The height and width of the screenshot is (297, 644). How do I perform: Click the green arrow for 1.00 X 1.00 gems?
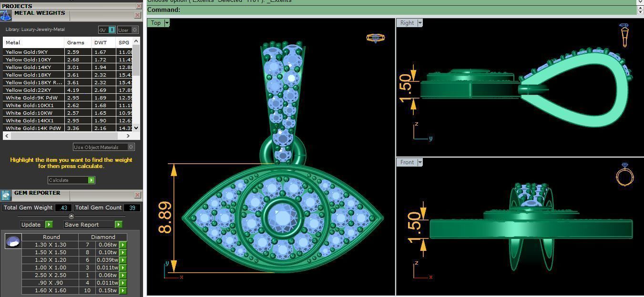[123, 267]
